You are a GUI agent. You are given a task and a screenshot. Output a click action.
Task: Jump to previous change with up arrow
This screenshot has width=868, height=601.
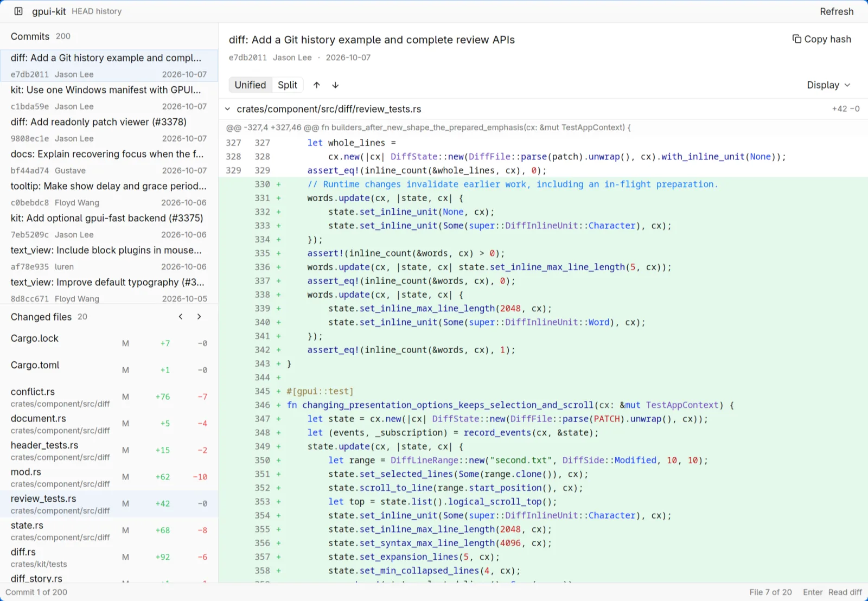pyautogui.click(x=317, y=85)
